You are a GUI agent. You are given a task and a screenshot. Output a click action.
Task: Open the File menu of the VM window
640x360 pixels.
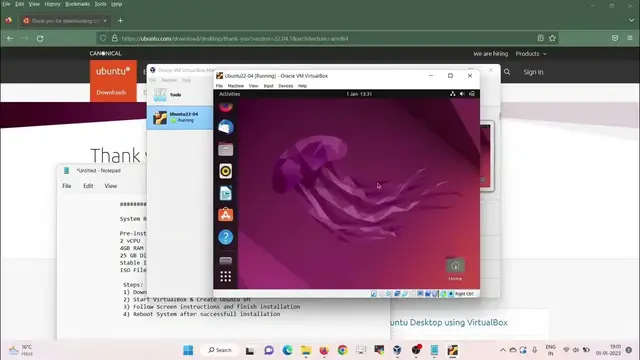219,86
